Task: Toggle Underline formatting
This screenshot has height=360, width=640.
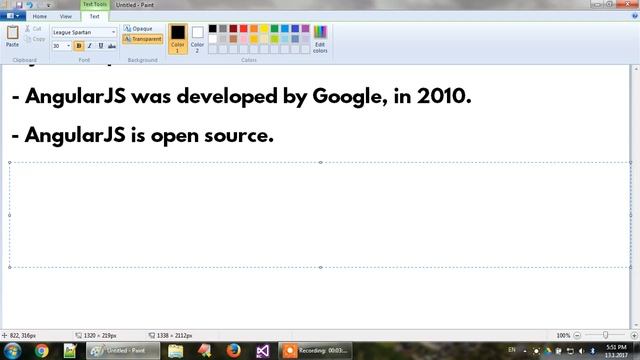Action: [101, 46]
